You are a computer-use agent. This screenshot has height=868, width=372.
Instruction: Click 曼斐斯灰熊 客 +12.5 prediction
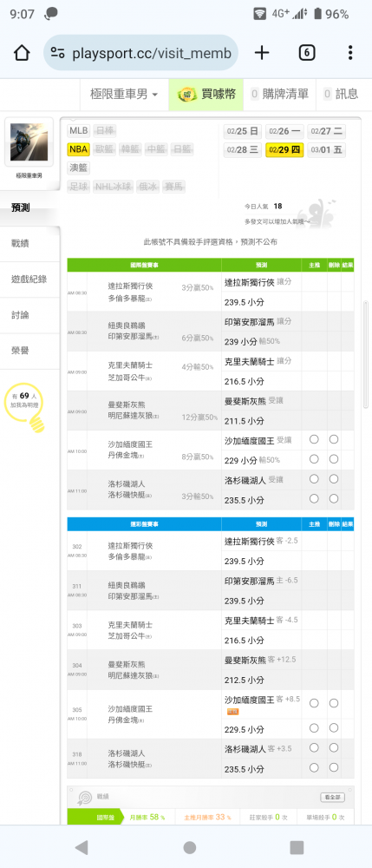[260, 660]
